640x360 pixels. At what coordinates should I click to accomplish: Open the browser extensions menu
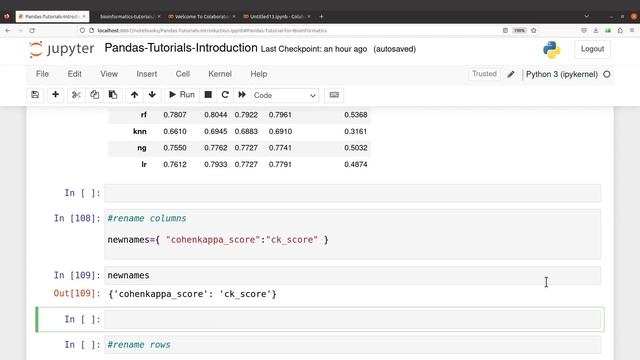(620, 31)
